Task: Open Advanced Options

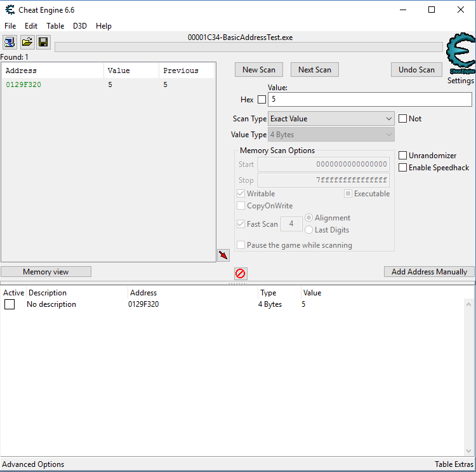Action: click(33, 464)
